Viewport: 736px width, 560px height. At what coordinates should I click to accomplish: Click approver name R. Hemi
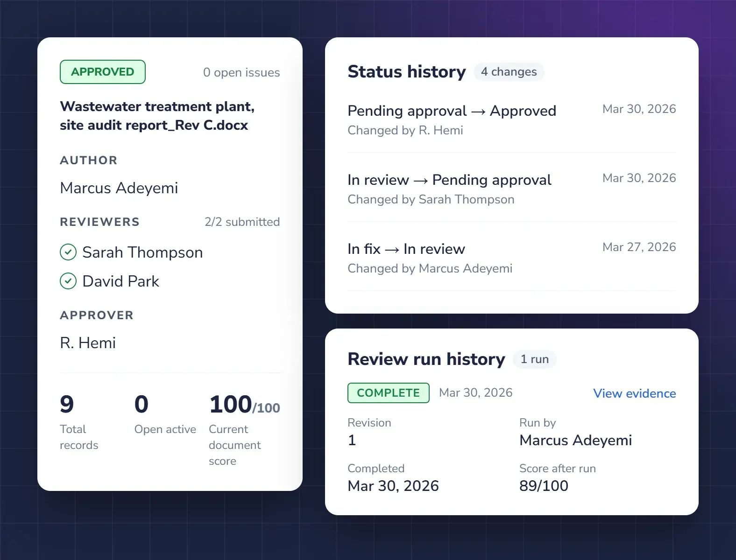[88, 343]
